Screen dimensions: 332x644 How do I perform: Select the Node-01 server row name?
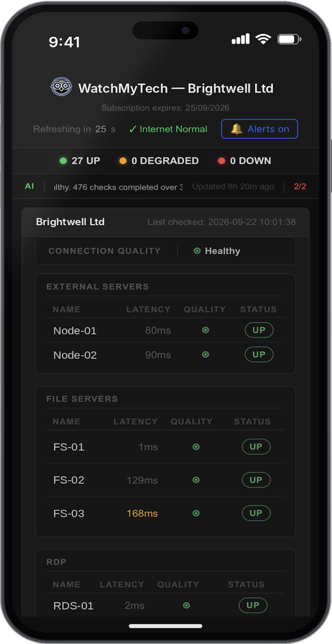tap(75, 330)
